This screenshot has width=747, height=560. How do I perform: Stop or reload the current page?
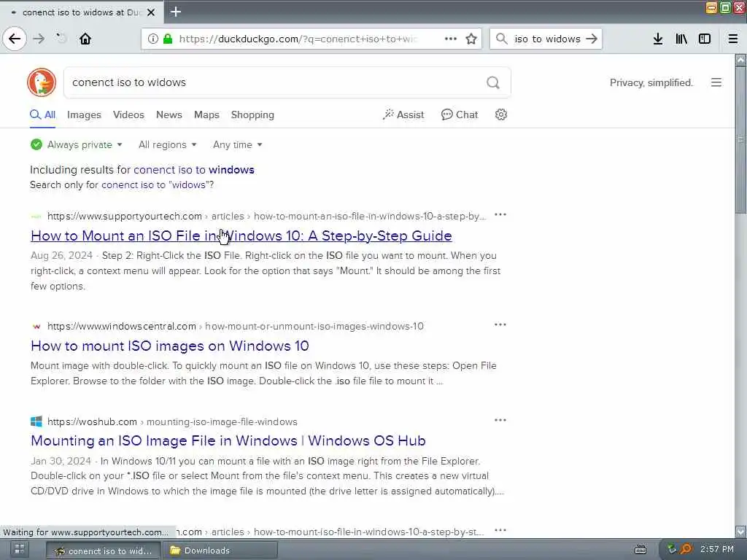[61, 39]
